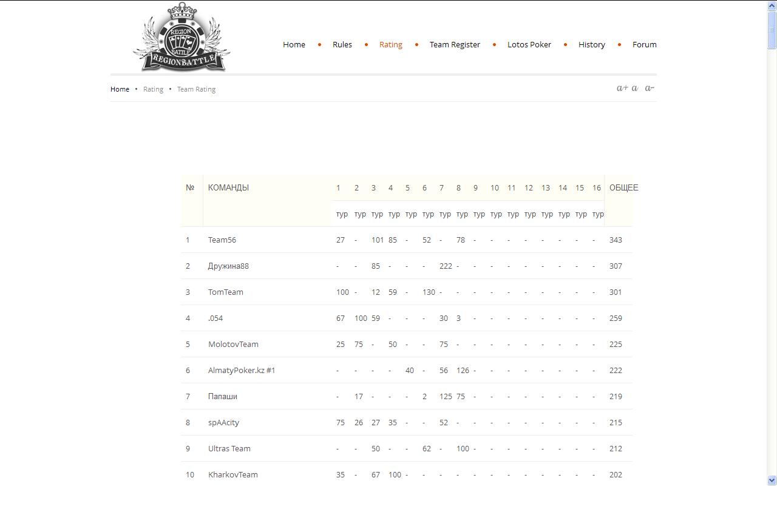Click the scrollbar up arrow

click(x=772, y=5)
